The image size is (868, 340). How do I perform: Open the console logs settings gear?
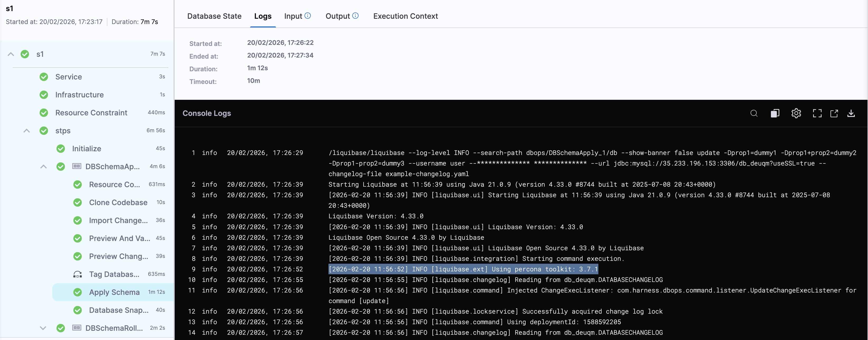pyautogui.click(x=796, y=113)
